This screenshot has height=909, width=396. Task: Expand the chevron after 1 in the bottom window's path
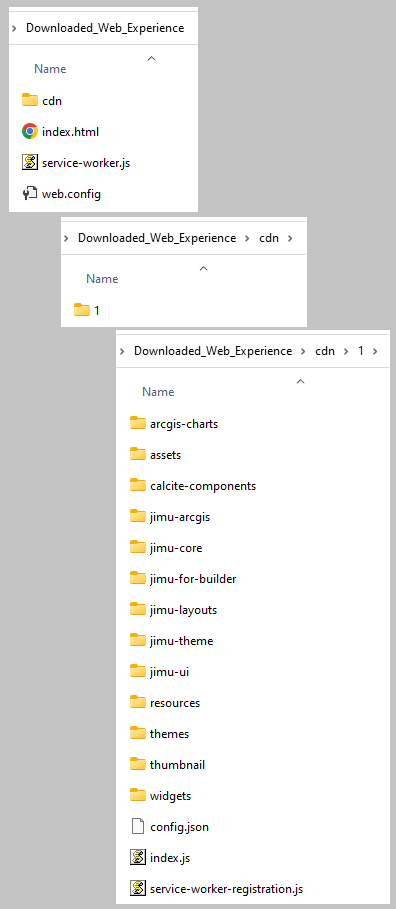(x=375, y=351)
